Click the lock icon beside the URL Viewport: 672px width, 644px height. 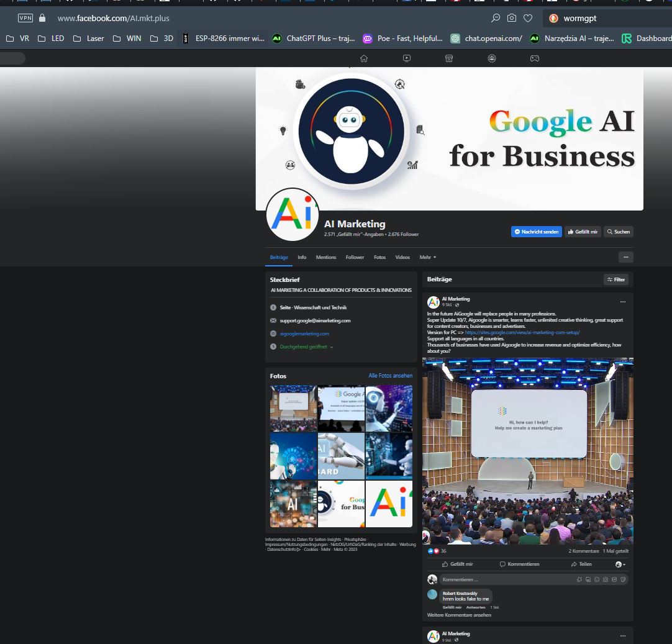[42, 18]
